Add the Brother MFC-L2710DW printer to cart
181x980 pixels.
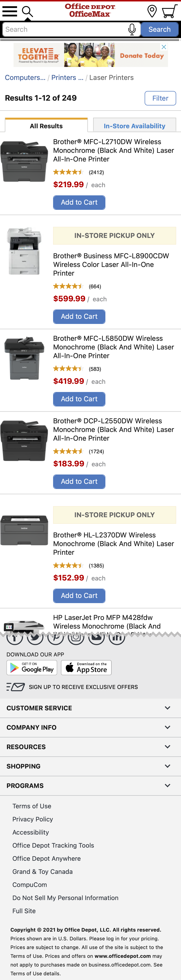coord(79,202)
